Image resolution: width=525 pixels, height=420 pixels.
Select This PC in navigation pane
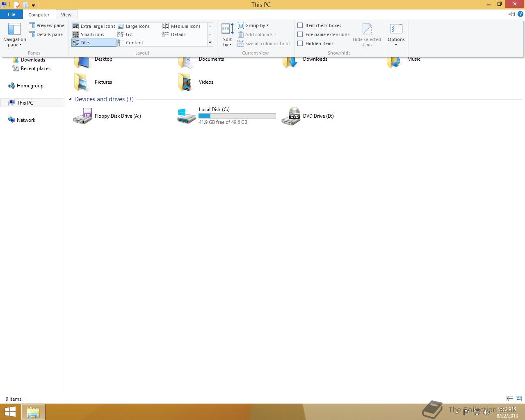(32, 103)
